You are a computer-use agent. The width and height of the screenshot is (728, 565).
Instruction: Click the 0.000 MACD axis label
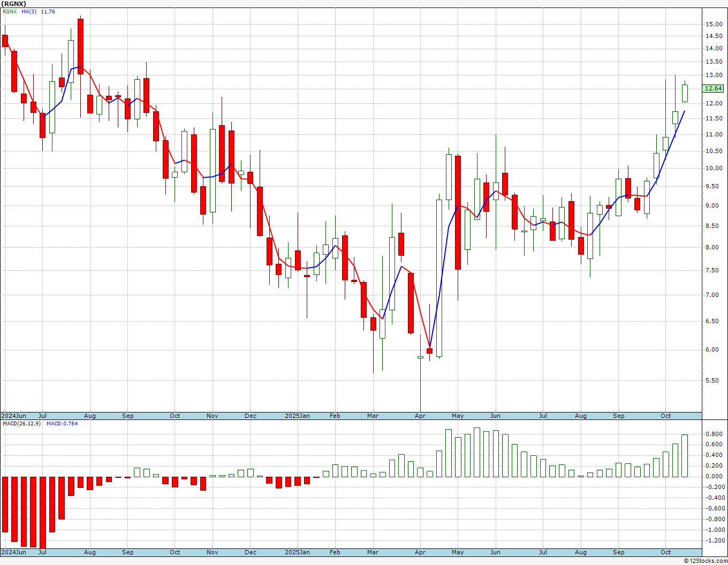click(715, 476)
